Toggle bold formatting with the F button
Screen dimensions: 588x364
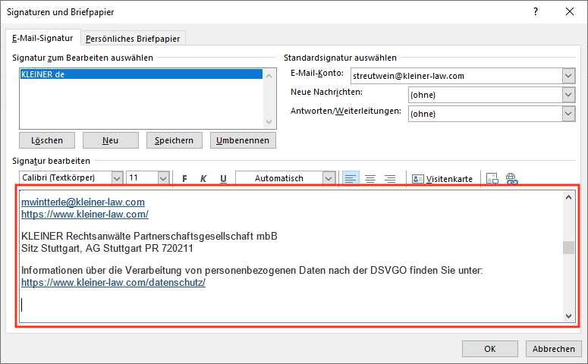pos(184,178)
